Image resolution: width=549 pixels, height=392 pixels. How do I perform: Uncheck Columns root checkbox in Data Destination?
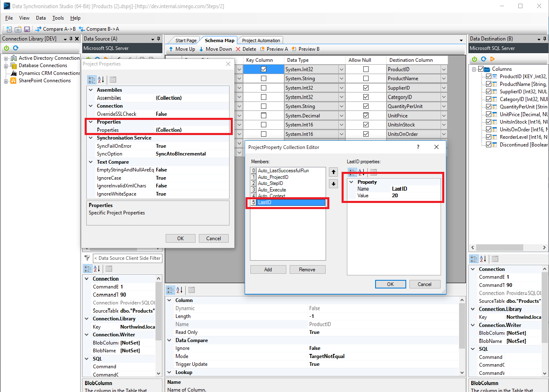point(481,69)
